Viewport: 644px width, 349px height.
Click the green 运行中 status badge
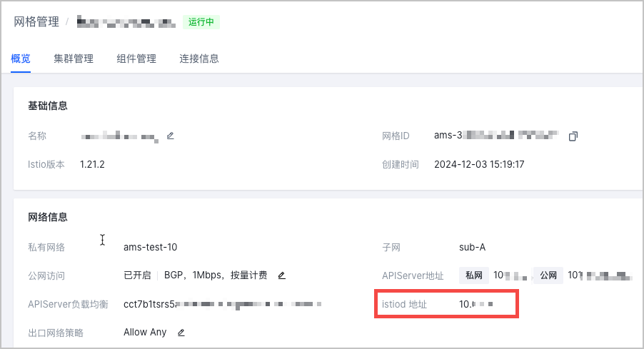click(x=201, y=22)
